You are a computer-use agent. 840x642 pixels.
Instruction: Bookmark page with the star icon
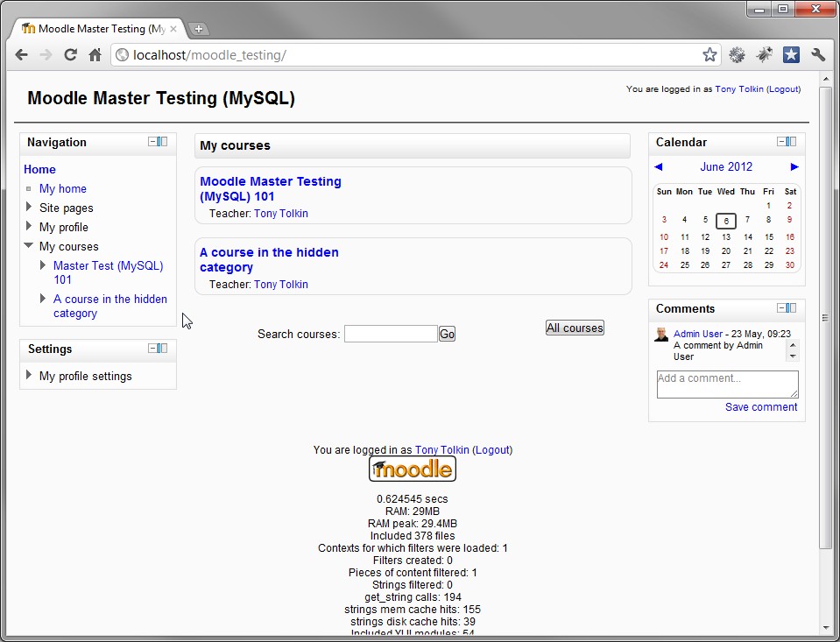(709, 54)
